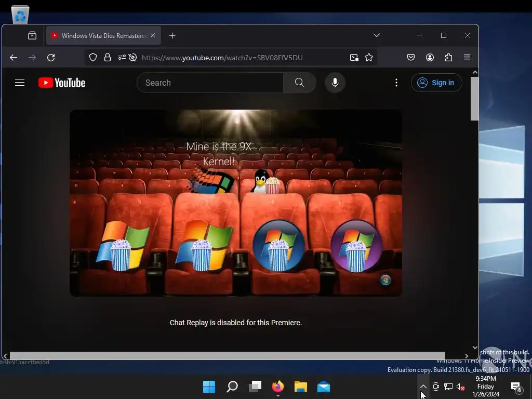Open File Explorer from the taskbar
This screenshot has height=399, width=532.
point(301,387)
